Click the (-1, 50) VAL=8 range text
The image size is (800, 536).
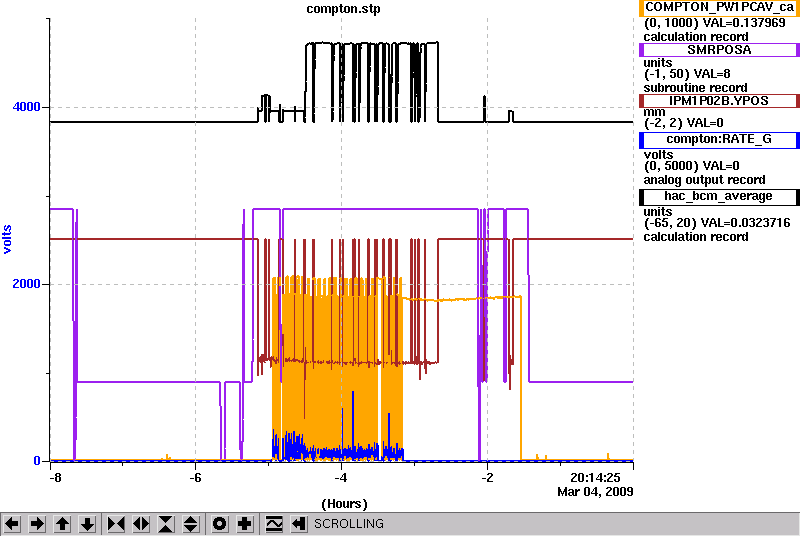point(687,74)
